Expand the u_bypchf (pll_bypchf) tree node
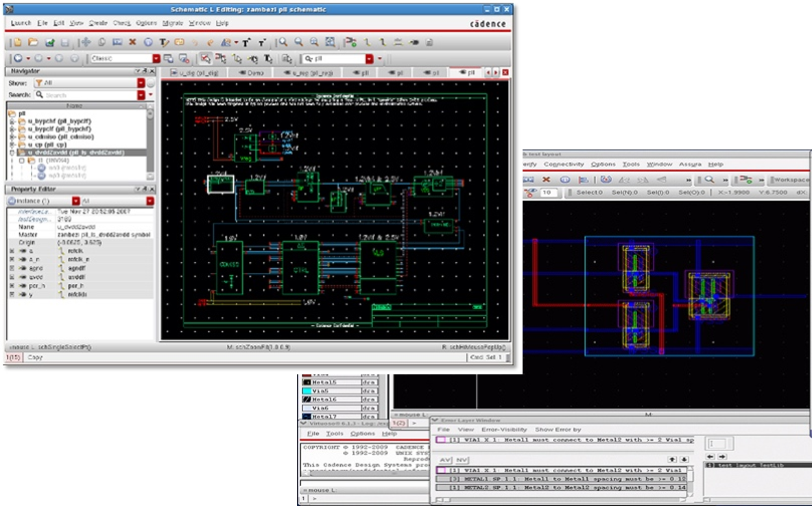The width and height of the screenshot is (812, 506). point(12,121)
